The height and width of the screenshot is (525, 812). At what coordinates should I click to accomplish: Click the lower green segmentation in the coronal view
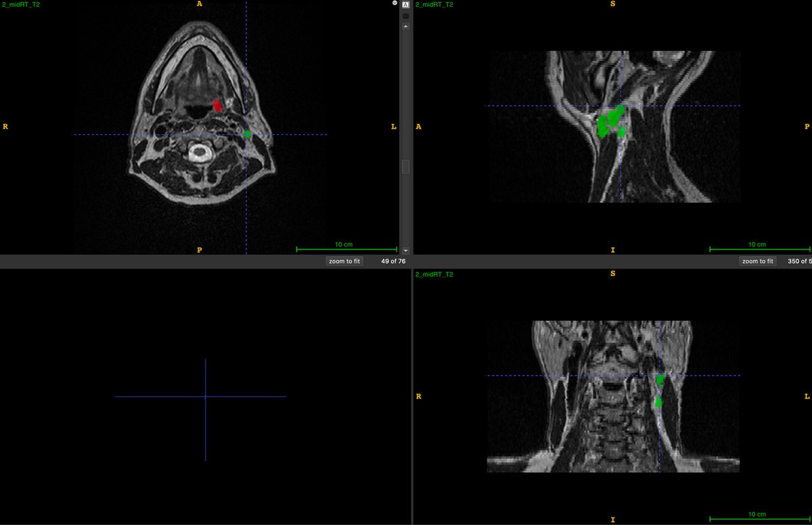658,402
